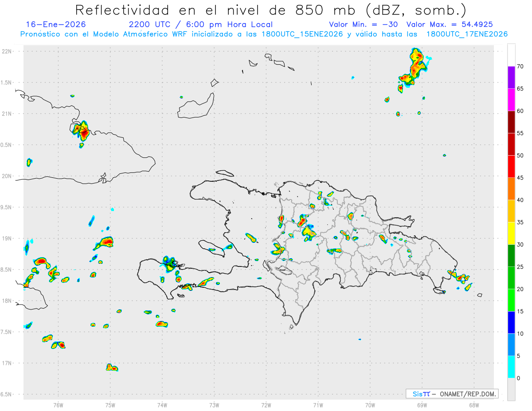Select the longitude axis label "69W"
The image size is (532, 411).
[422, 404]
